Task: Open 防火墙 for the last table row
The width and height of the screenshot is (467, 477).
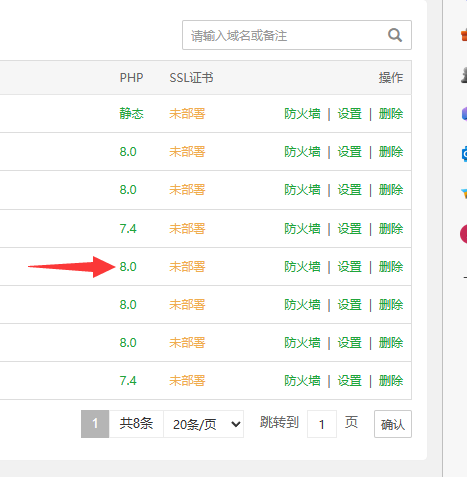Action: pyautogui.click(x=302, y=381)
